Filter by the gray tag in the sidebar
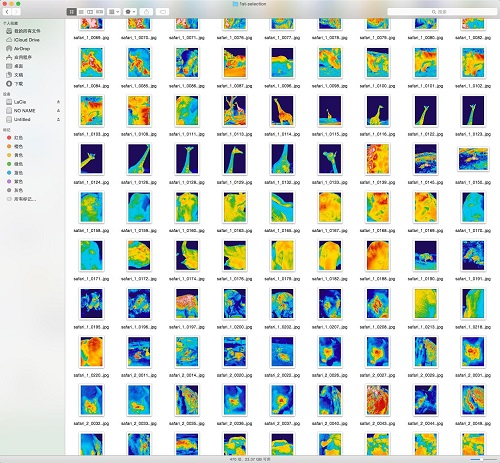 15,190
